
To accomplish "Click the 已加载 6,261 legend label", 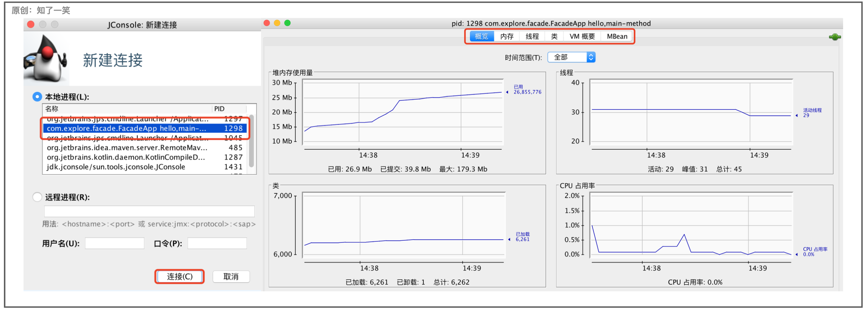I will coord(523,237).
